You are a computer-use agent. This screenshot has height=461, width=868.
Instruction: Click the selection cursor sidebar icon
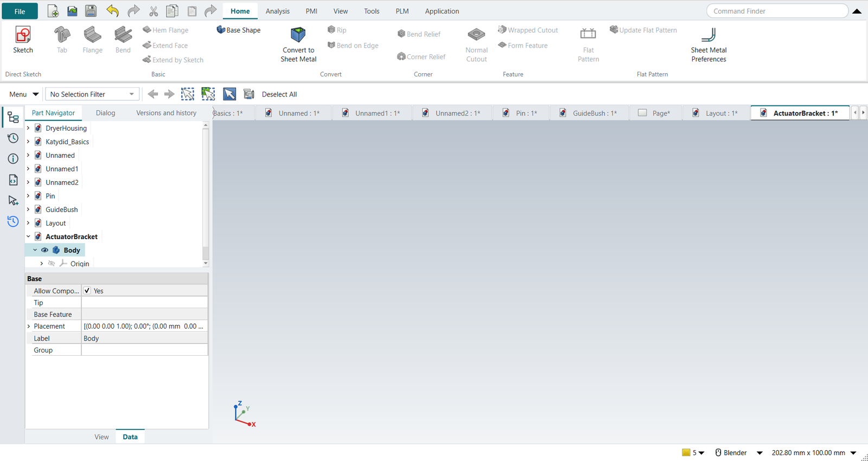tap(13, 201)
